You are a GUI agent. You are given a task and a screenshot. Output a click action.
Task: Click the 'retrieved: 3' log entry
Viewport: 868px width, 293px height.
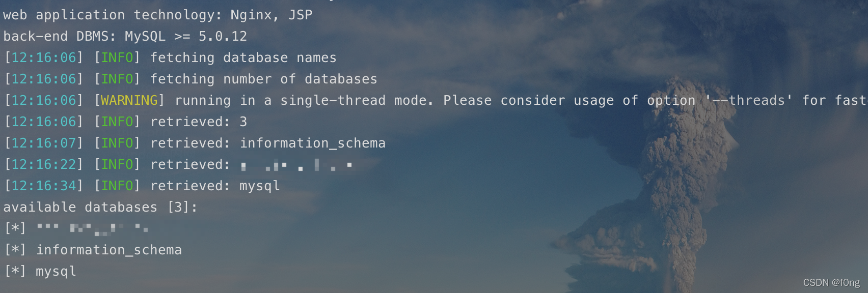point(199,122)
